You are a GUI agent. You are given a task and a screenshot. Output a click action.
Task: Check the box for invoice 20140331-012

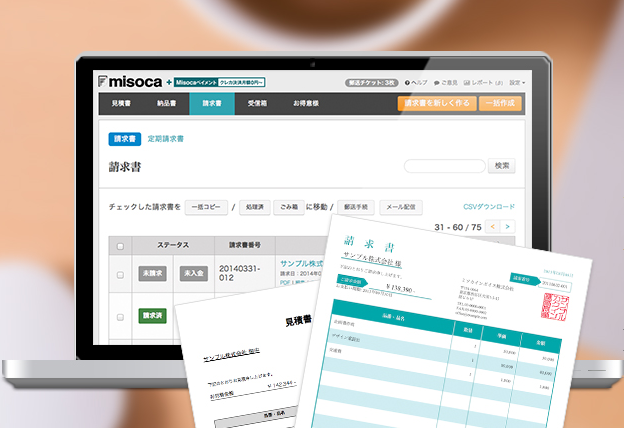coord(121,273)
